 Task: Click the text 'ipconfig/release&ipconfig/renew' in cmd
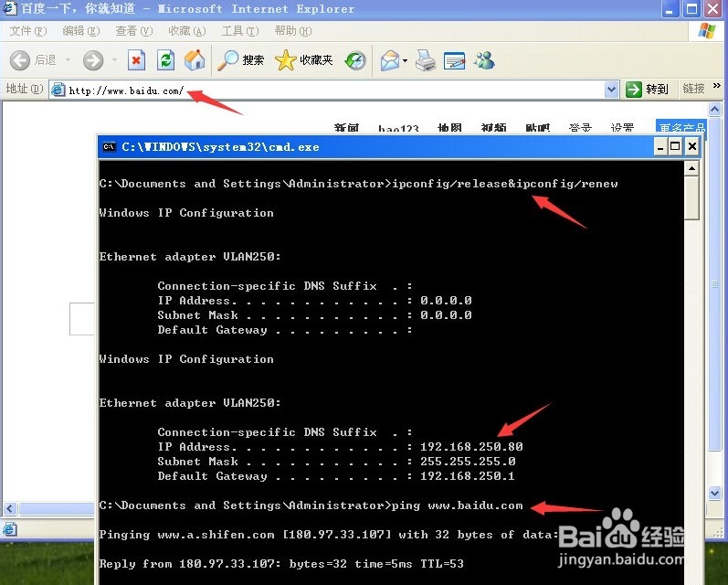(505, 184)
